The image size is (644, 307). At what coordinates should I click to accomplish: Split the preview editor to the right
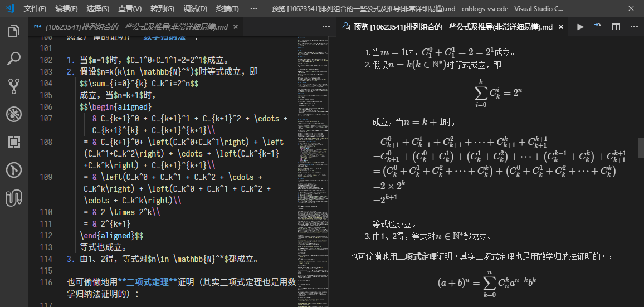[x=616, y=27]
